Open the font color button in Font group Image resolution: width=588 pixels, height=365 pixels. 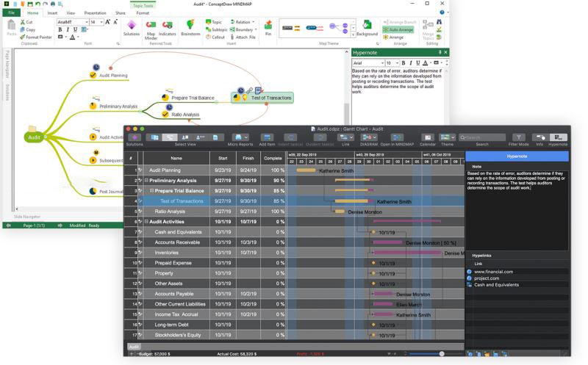click(x=72, y=37)
